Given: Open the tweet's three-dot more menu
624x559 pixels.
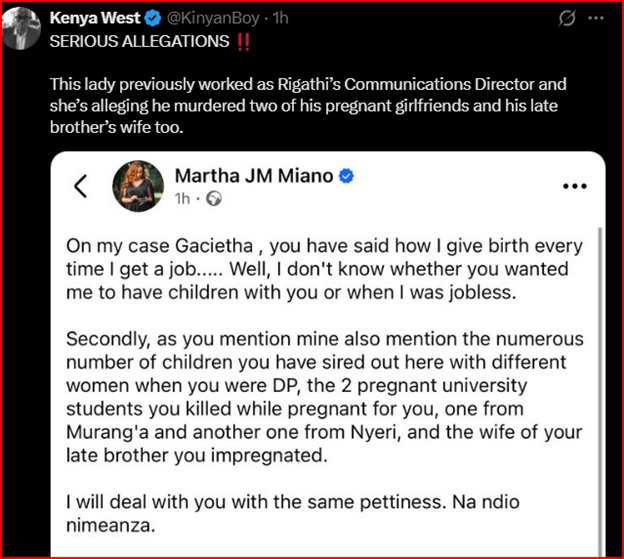Looking at the screenshot, I should tap(600, 19).
